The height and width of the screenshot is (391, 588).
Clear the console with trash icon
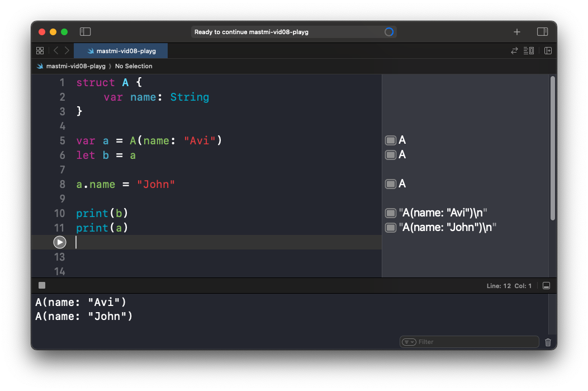(548, 342)
